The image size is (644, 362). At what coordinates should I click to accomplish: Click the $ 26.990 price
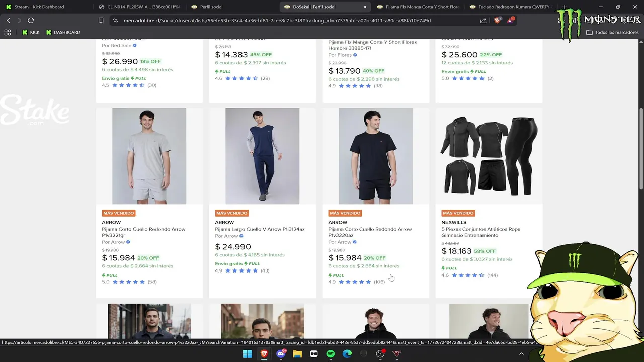tap(120, 61)
